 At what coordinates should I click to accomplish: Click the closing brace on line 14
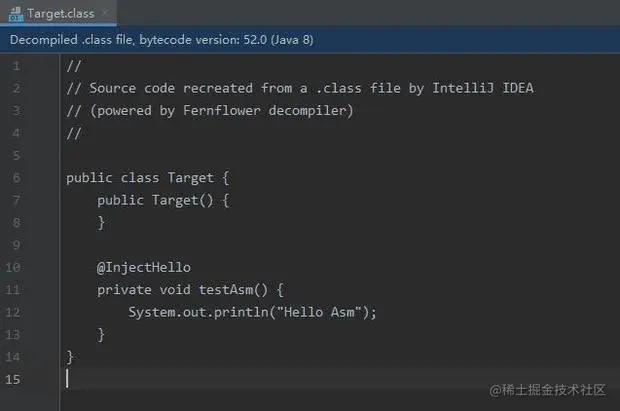click(70, 356)
